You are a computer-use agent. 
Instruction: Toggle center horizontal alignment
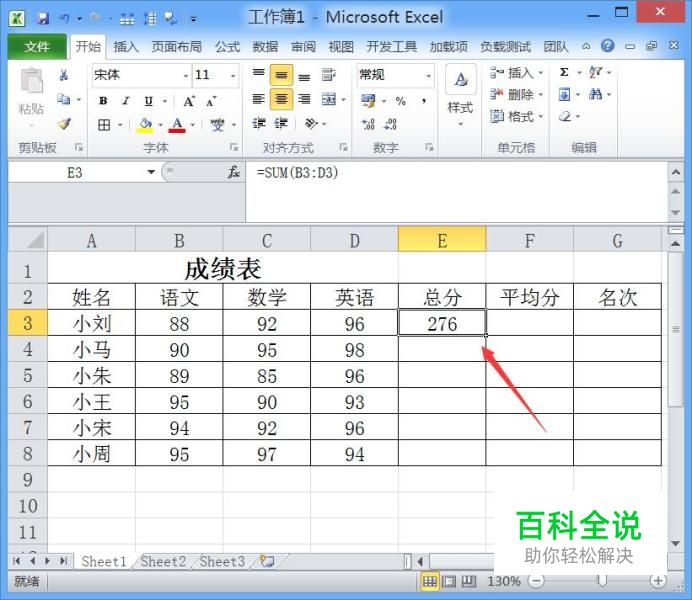[x=281, y=99]
